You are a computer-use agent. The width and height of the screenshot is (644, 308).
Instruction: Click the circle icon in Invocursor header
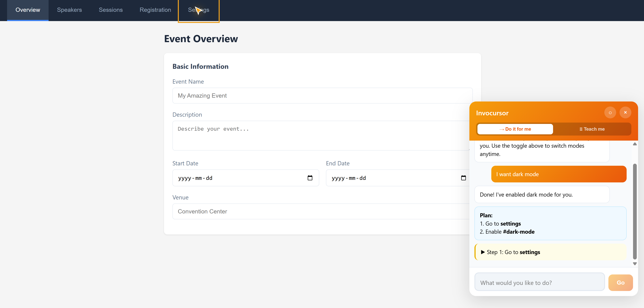(610, 112)
